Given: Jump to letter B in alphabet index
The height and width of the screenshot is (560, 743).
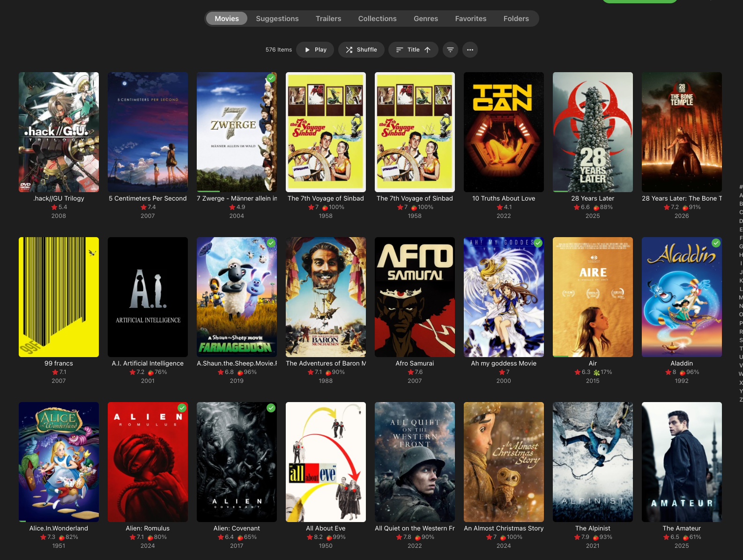Looking at the screenshot, I should point(741,204).
